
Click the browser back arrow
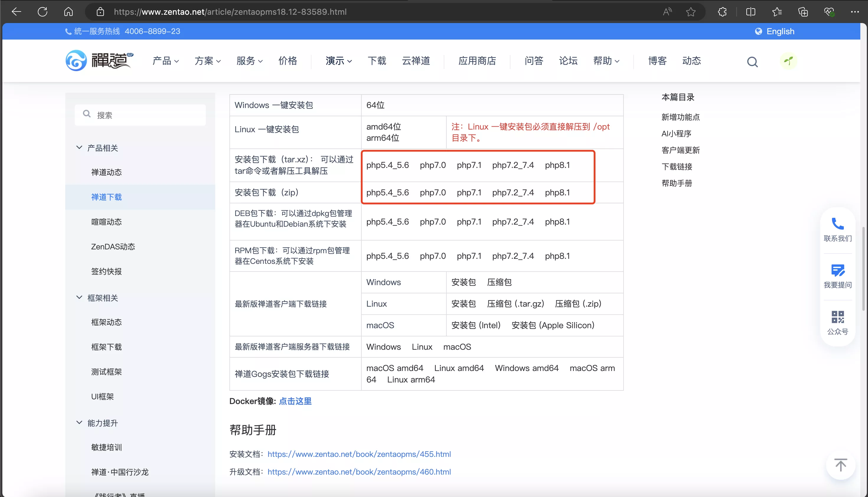click(x=17, y=12)
